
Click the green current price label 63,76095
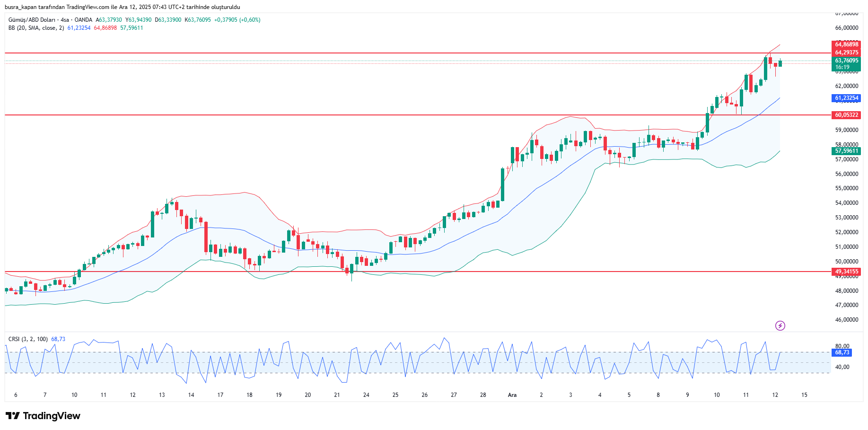[x=846, y=61]
